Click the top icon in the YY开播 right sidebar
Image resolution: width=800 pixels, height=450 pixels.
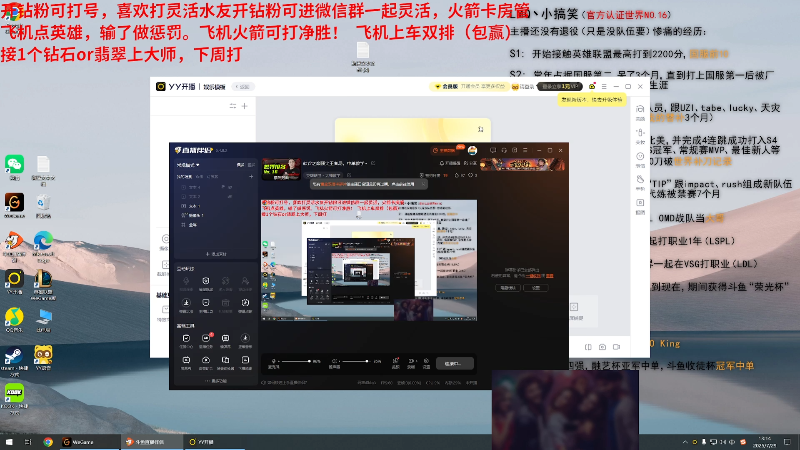click(640, 109)
